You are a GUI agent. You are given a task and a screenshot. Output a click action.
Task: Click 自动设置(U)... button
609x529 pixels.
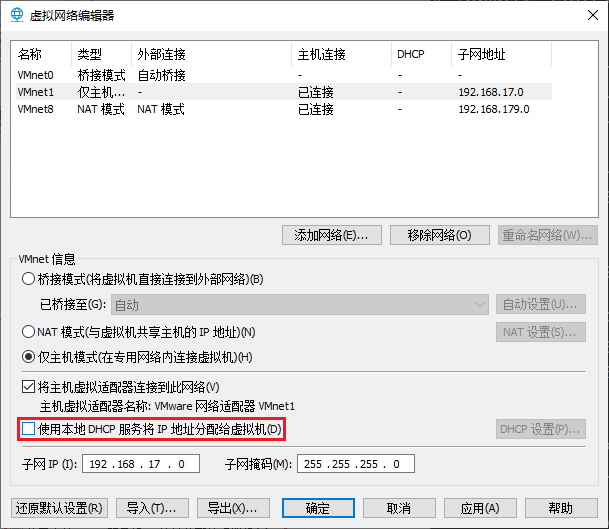[x=541, y=304]
